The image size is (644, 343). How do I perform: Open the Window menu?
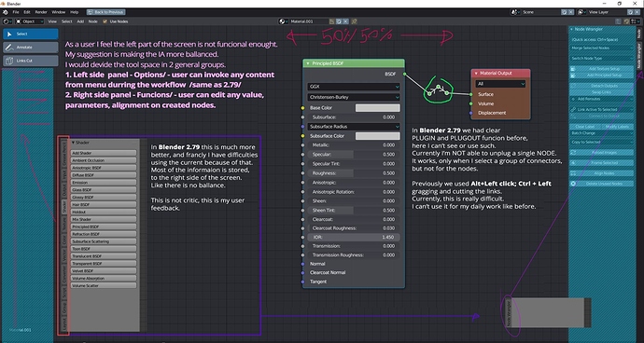58,12
